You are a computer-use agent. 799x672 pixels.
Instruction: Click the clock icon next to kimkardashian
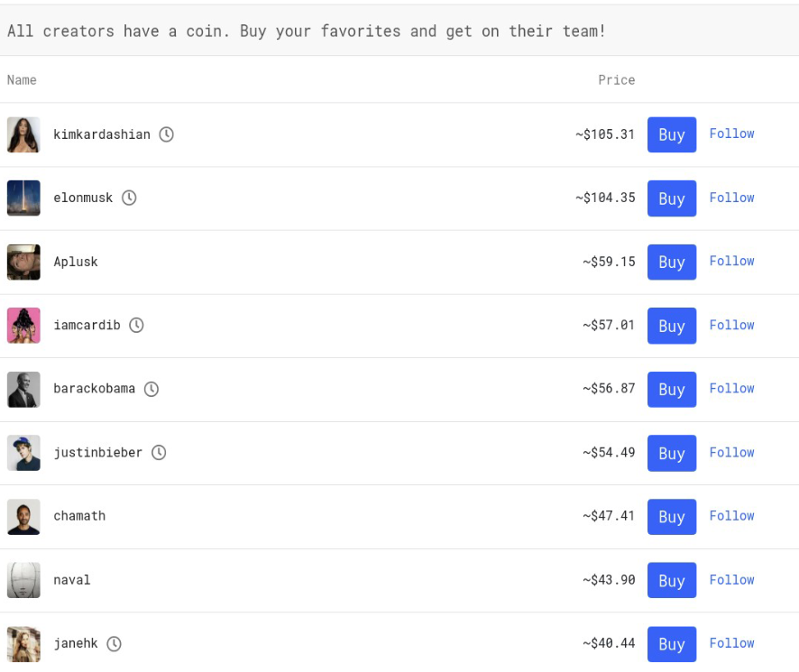166,134
